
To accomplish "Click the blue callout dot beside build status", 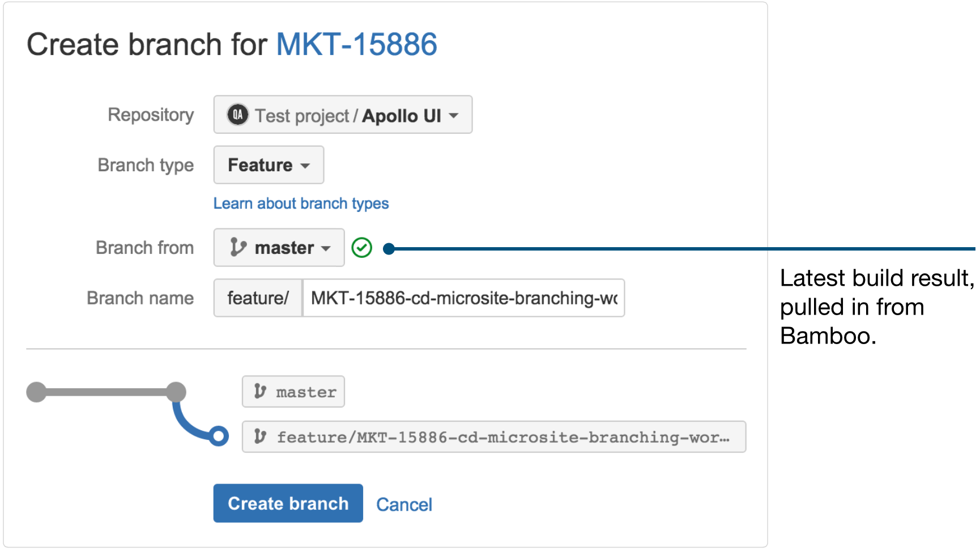I will (x=389, y=248).
